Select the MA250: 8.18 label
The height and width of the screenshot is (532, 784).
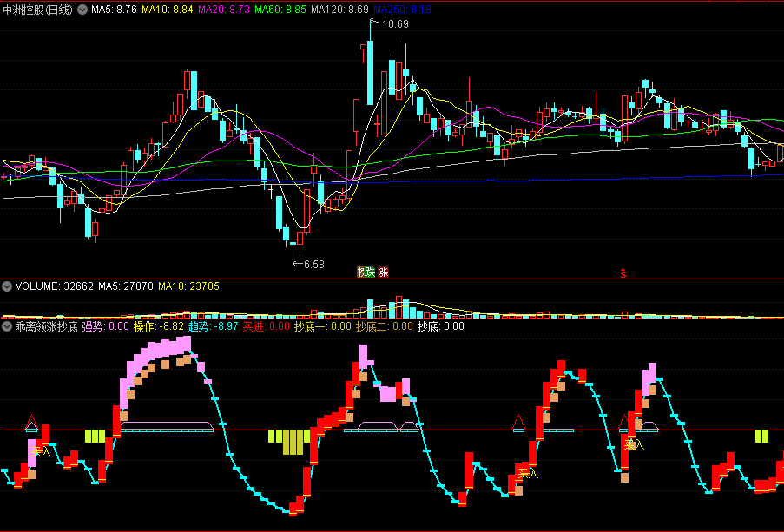[402, 10]
